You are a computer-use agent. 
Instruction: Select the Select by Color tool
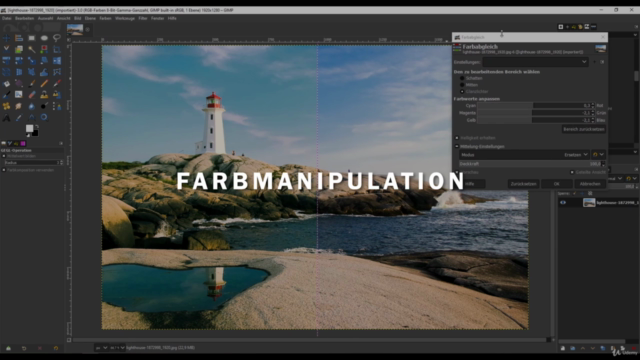(x=44, y=49)
